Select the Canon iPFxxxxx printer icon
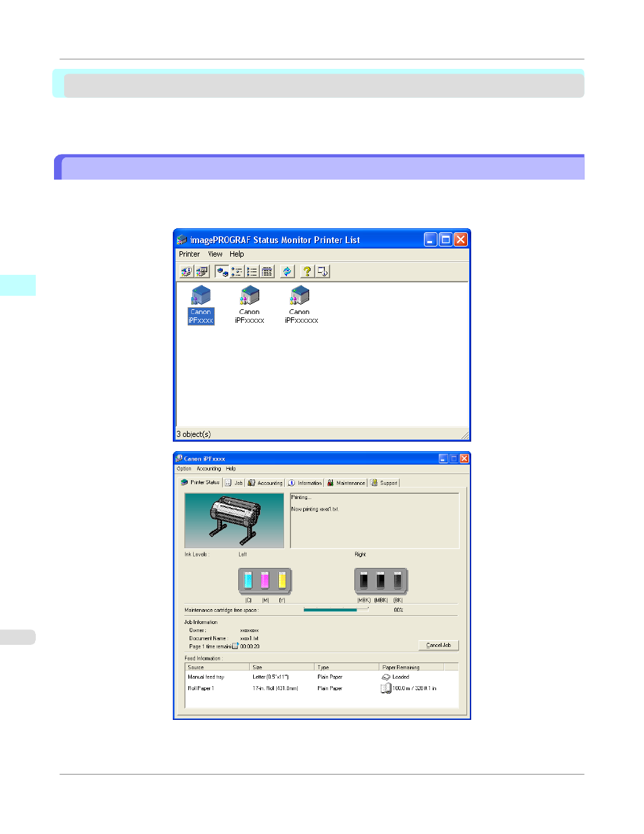The image size is (644, 834). click(x=250, y=305)
